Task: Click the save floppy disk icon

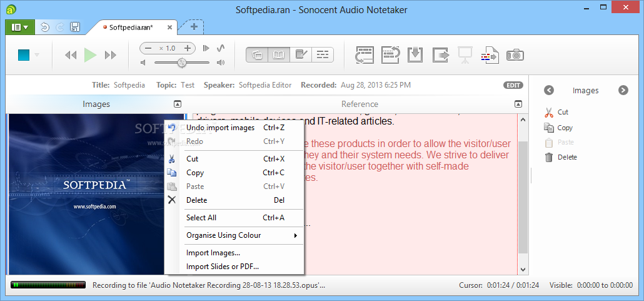Action: coord(75,27)
